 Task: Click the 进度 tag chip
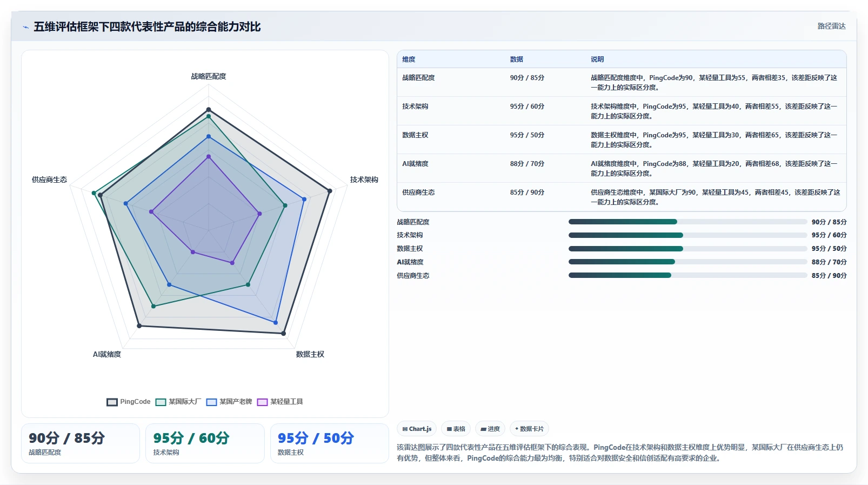(x=490, y=429)
